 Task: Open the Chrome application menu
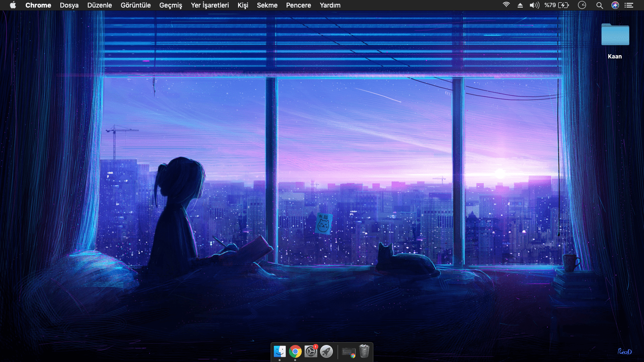[38, 5]
